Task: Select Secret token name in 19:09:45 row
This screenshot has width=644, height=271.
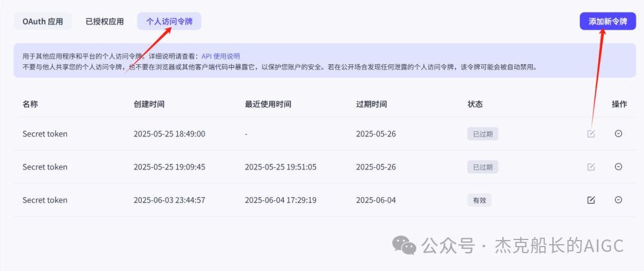Action: (45, 167)
